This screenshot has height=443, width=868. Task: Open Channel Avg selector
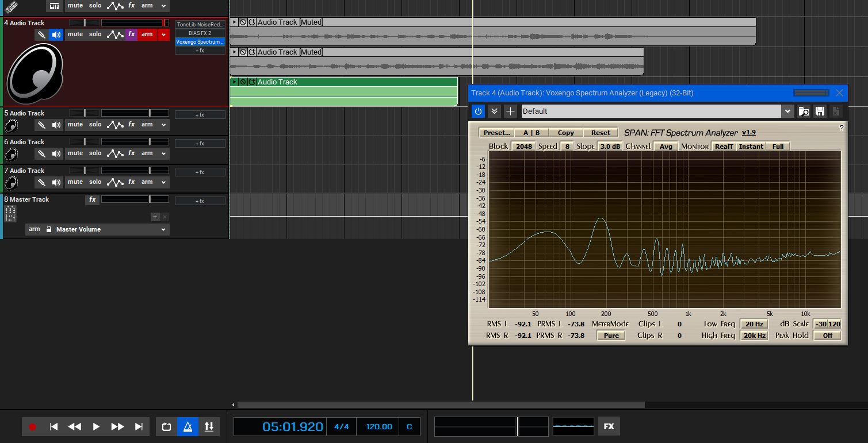click(666, 147)
